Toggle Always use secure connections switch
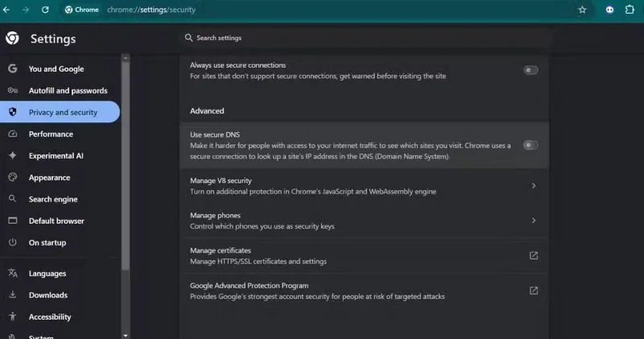 [530, 70]
